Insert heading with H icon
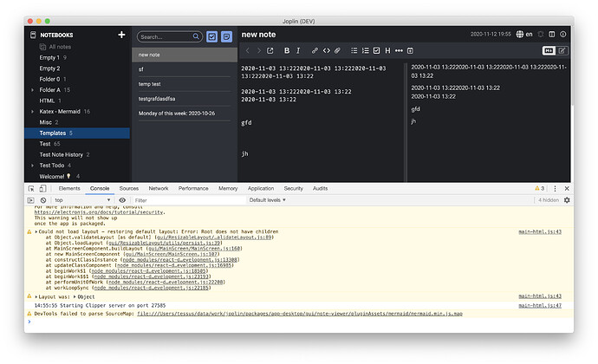The height and width of the screenshot is (364, 598). 387,50
